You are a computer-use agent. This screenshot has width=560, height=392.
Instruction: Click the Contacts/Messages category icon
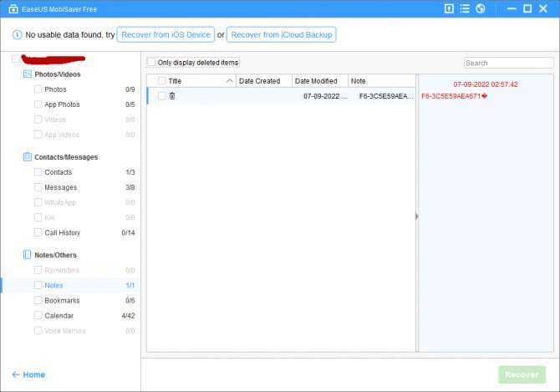[27, 157]
